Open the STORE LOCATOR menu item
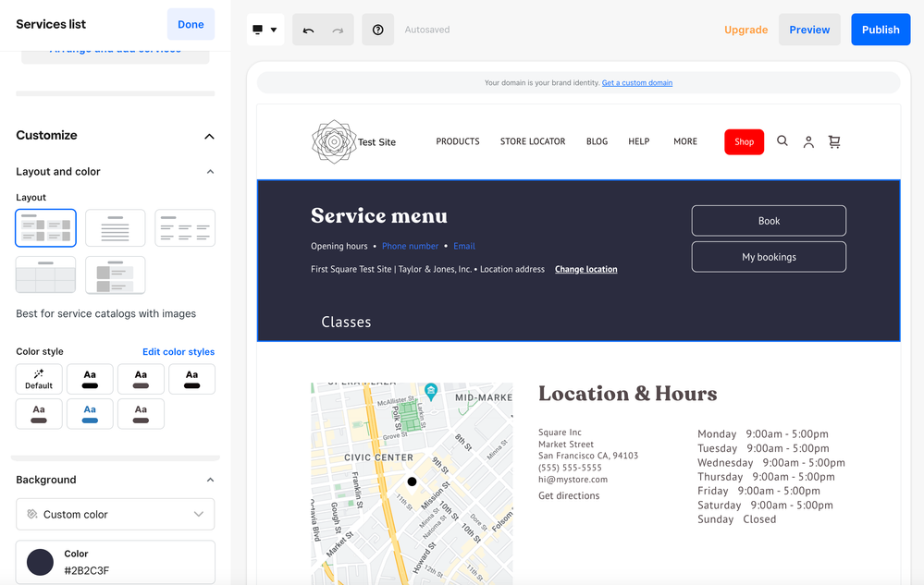 tap(533, 141)
